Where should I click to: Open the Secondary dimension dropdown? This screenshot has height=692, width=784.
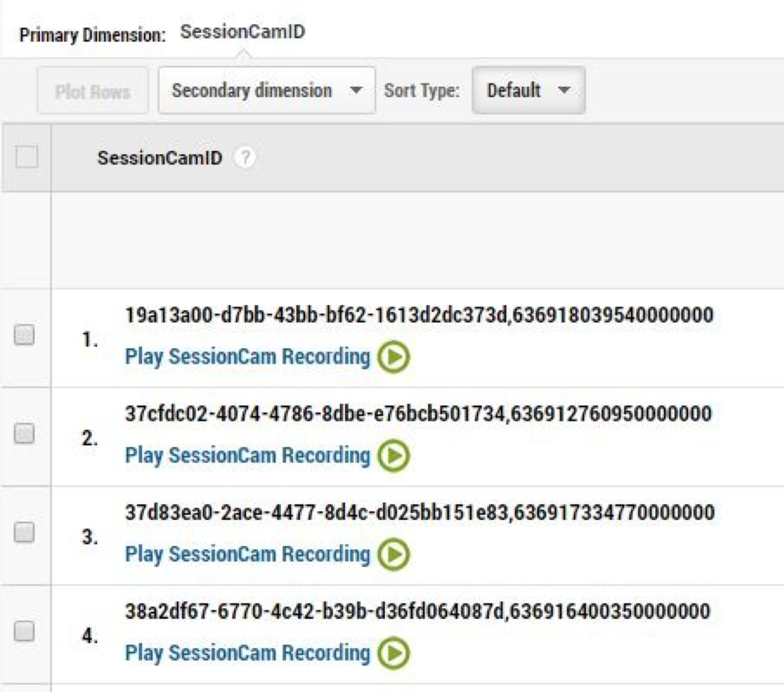pos(266,91)
